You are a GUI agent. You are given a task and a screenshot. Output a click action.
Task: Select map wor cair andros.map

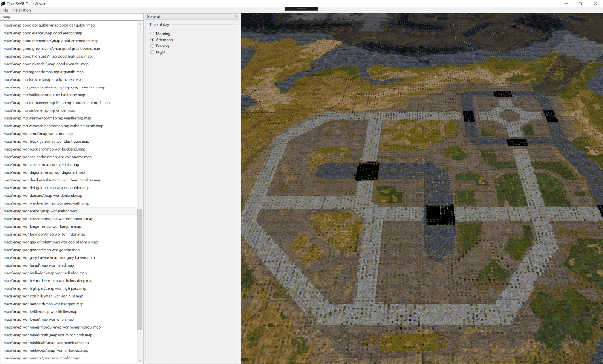pyautogui.click(x=69, y=157)
